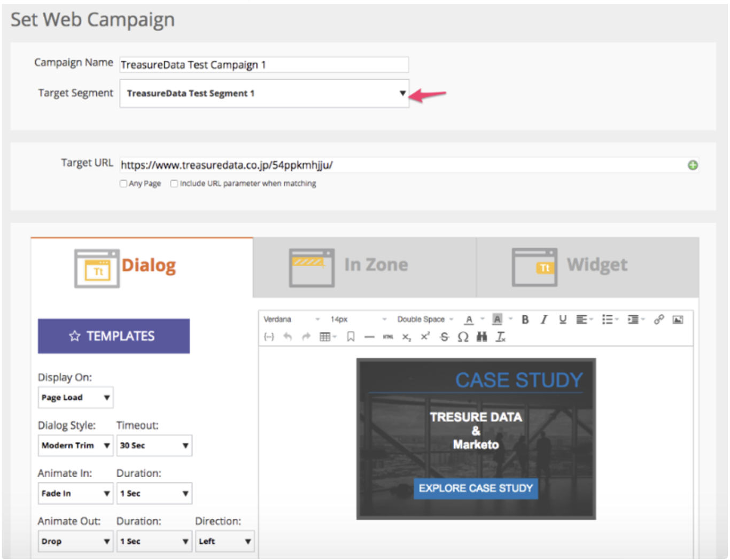The width and height of the screenshot is (730, 560).
Task: Click the Explore Case Study button
Action: pos(476,488)
